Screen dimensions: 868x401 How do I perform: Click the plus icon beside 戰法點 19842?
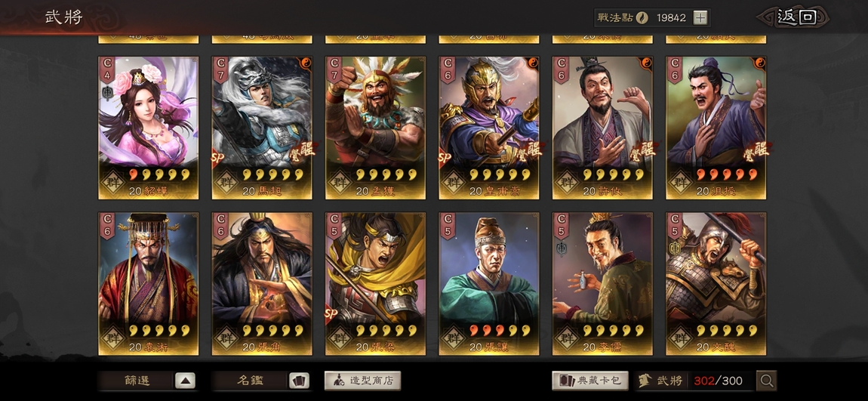coord(700,17)
